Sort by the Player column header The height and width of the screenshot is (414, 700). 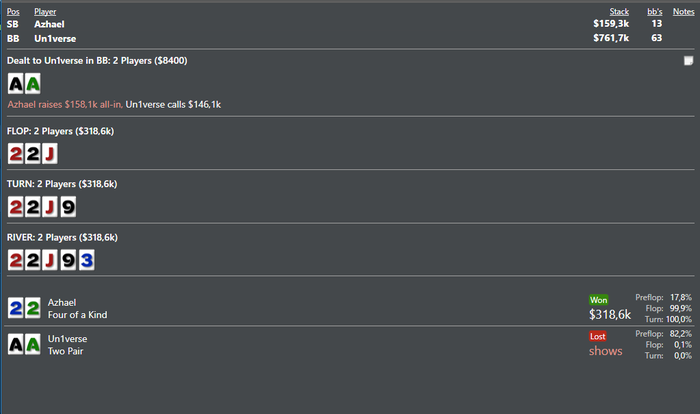[x=45, y=11]
